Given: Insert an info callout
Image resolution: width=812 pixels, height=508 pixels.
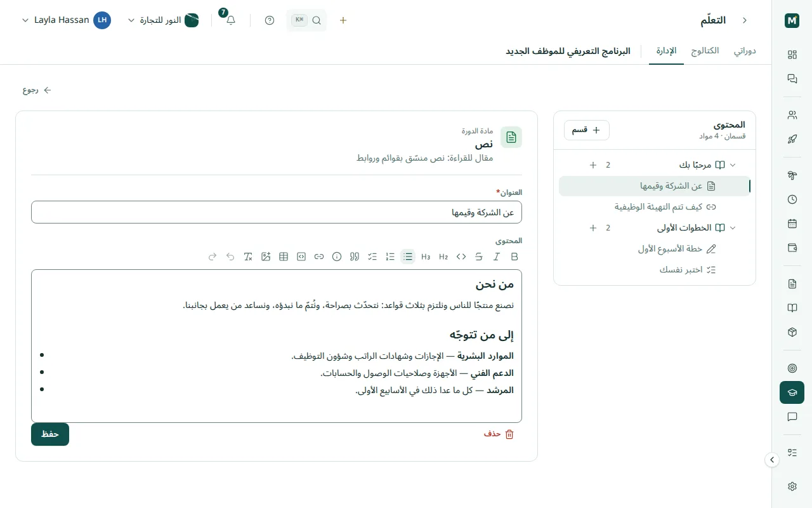Looking at the screenshot, I should click(x=337, y=257).
